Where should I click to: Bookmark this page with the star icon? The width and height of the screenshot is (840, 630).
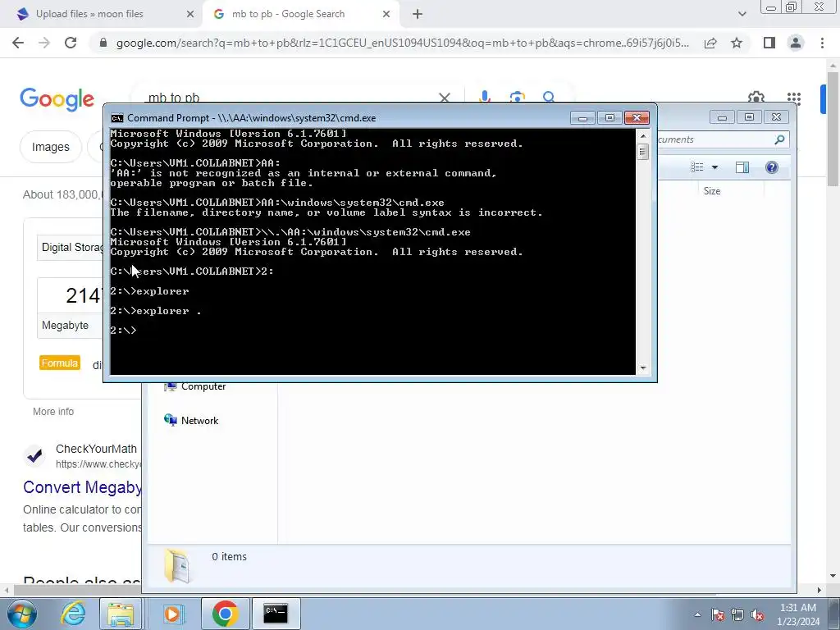point(737,43)
